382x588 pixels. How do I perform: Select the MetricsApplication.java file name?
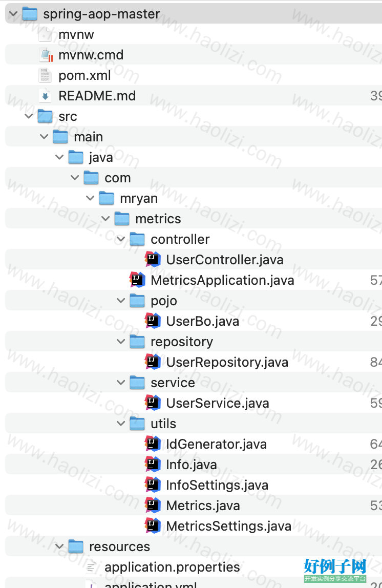coord(222,281)
